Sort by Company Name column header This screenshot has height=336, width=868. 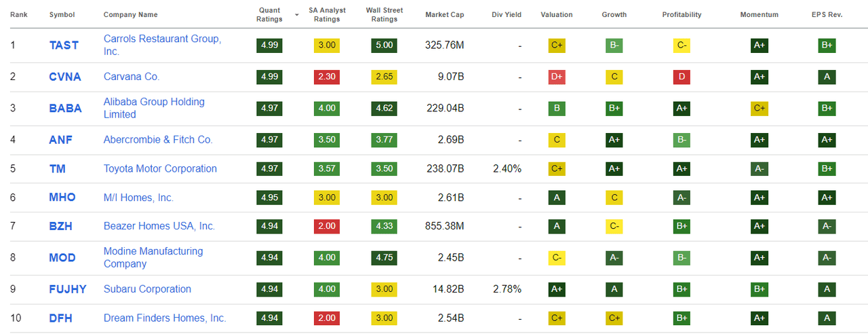click(x=130, y=14)
